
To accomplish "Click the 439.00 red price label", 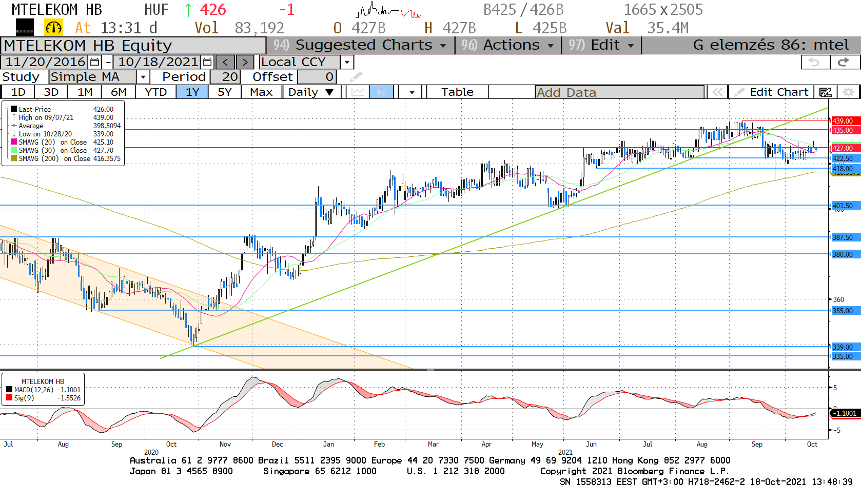I will [x=845, y=121].
